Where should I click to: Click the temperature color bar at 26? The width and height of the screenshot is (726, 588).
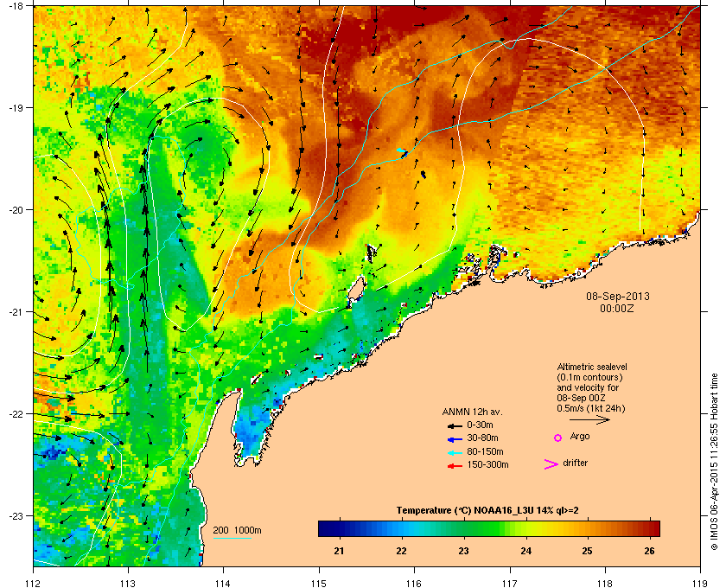650,528
